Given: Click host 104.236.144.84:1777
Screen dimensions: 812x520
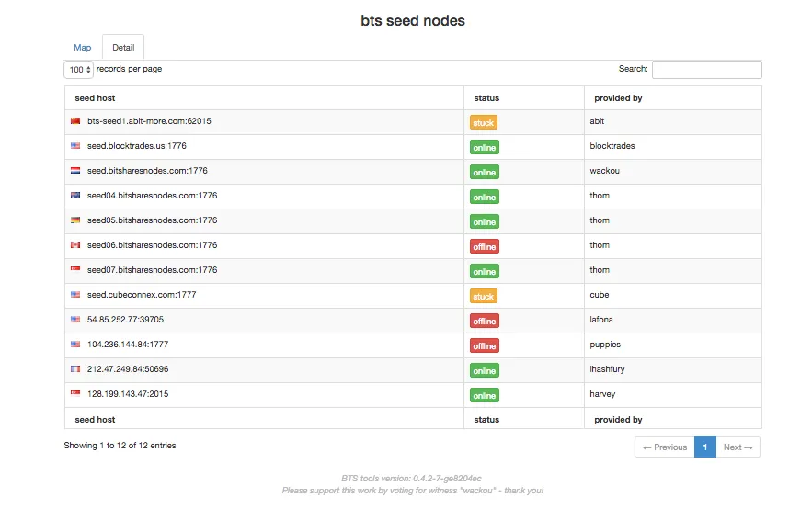Looking at the screenshot, I should [x=128, y=345].
